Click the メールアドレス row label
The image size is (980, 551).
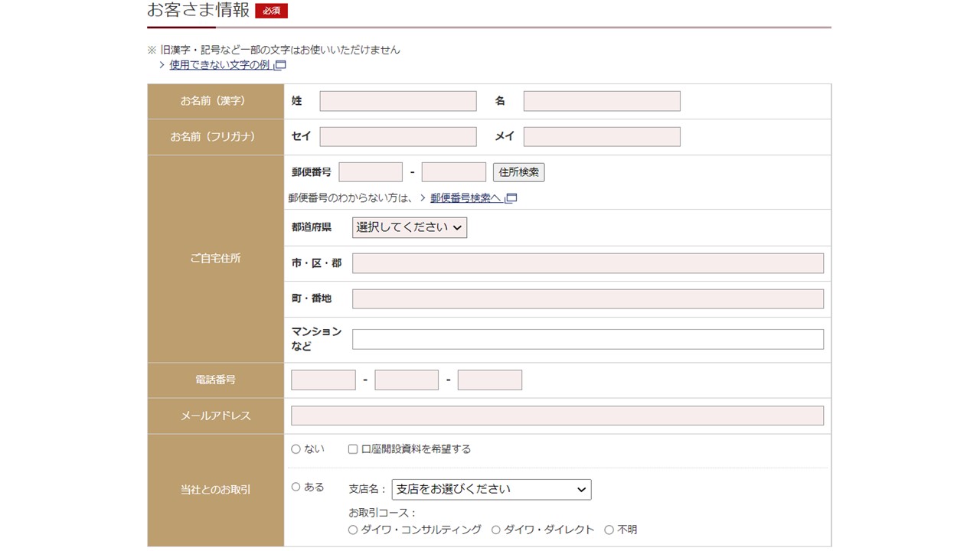[x=216, y=416]
